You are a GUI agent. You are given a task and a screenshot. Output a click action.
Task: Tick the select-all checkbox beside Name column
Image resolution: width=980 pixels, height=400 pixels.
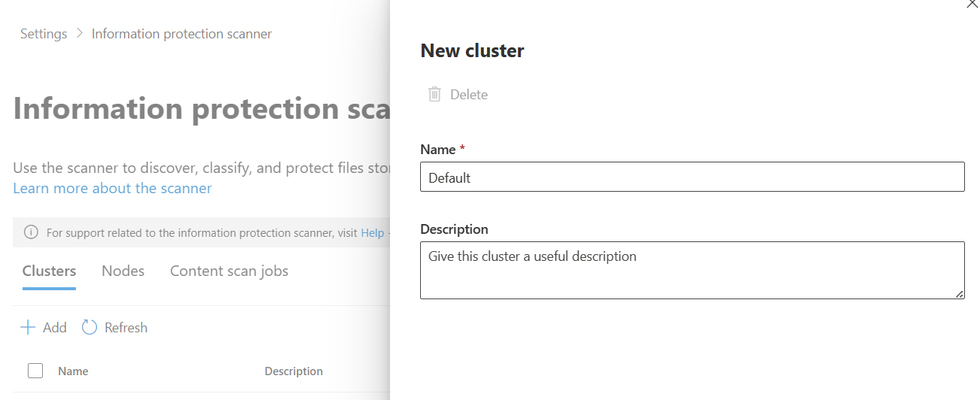[35, 371]
